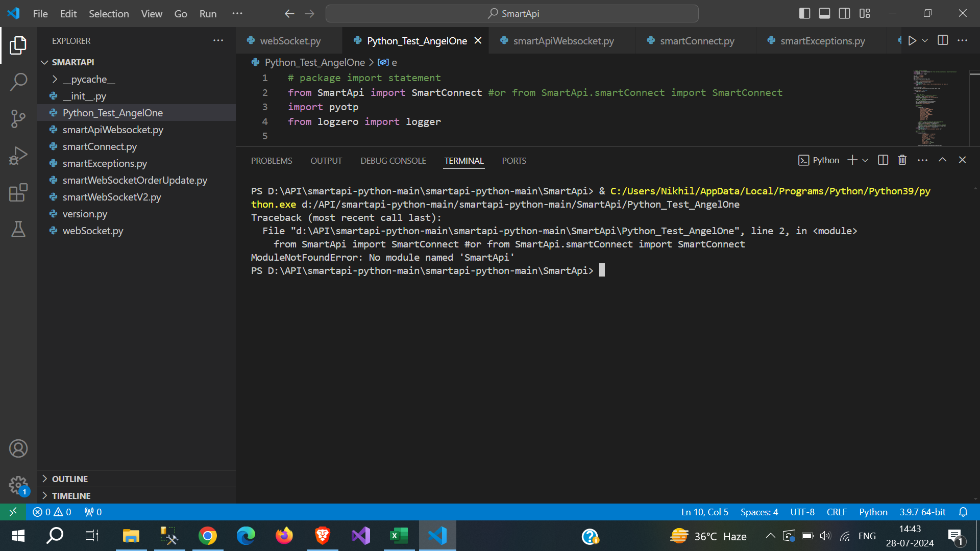Switch to the DEBUG CONSOLE tab
The height and width of the screenshot is (551, 980).
(393, 161)
